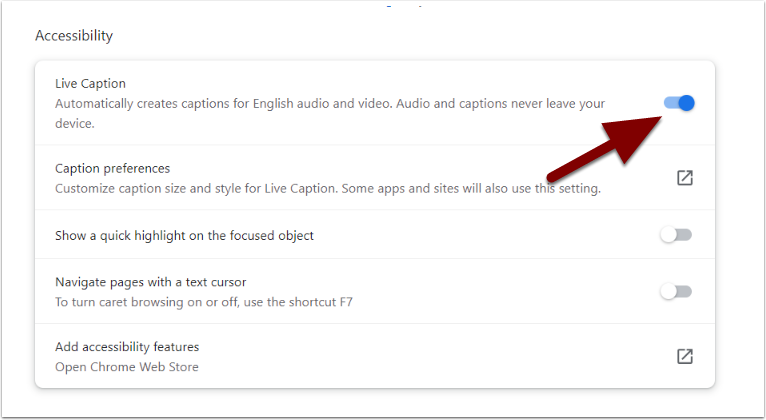
Task: Click the word 'device.' under Live Caption
Action: [74, 124]
